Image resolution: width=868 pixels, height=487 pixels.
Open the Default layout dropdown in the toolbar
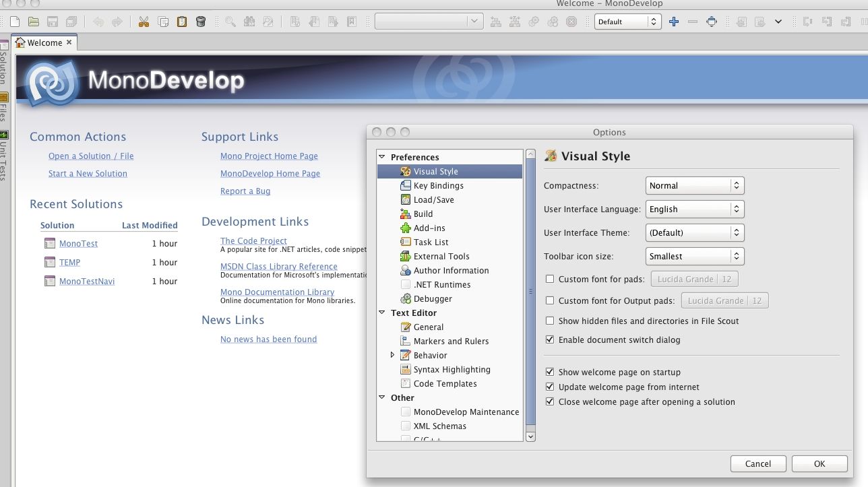pos(627,22)
